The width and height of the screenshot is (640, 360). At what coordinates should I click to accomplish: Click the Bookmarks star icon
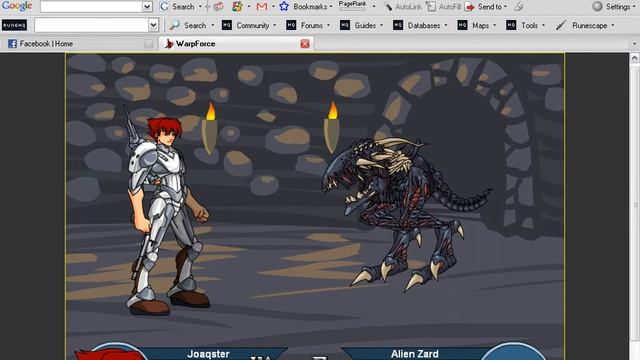[x=284, y=7]
